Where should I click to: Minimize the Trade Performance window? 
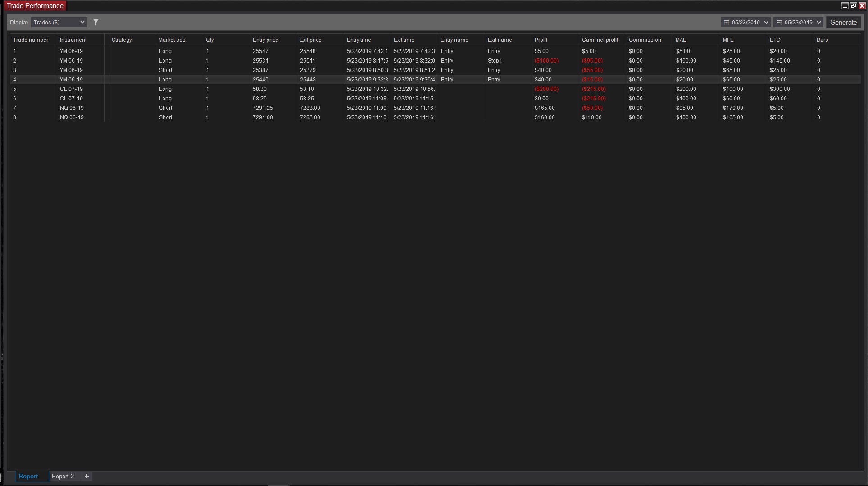pos(845,6)
